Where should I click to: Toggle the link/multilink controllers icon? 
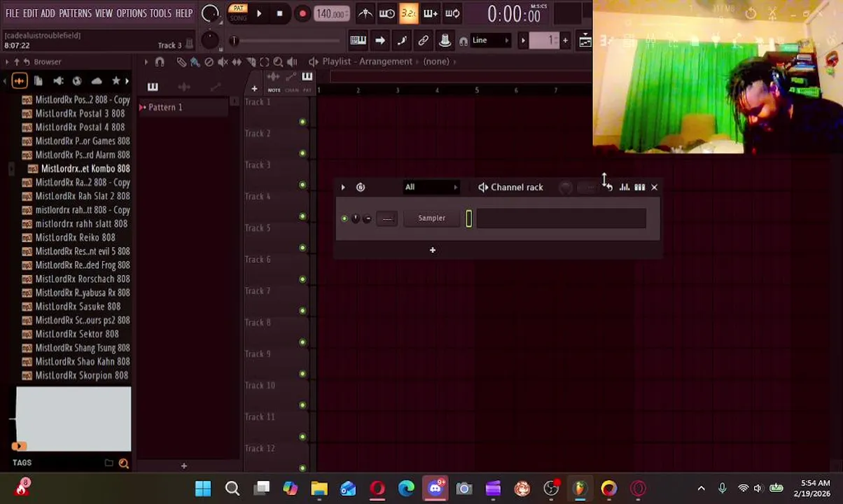point(423,41)
